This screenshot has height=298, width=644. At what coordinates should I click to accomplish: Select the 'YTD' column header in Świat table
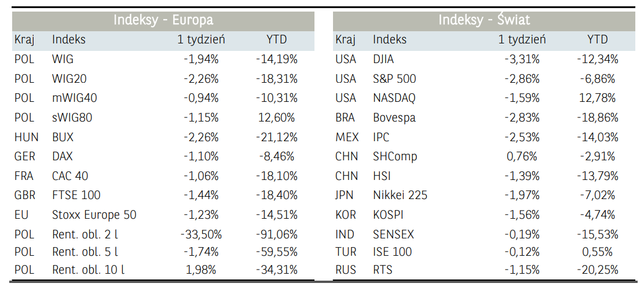tap(597, 40)
